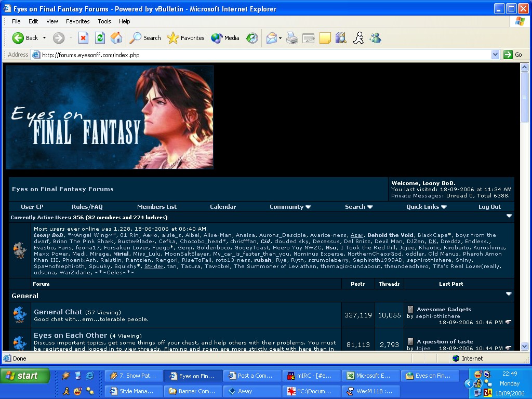Screen dimensions: 532x399
Task: Switch to the Away taskbar window
Action: (252, 391)
